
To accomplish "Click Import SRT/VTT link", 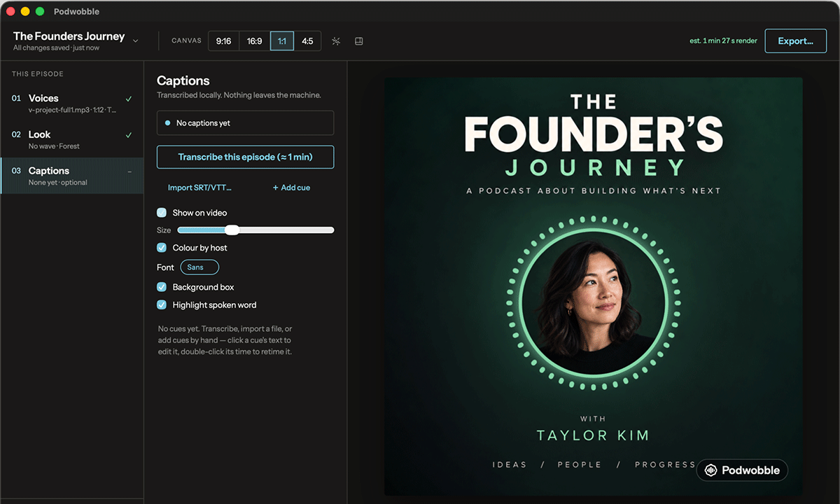I will (199, 188).
